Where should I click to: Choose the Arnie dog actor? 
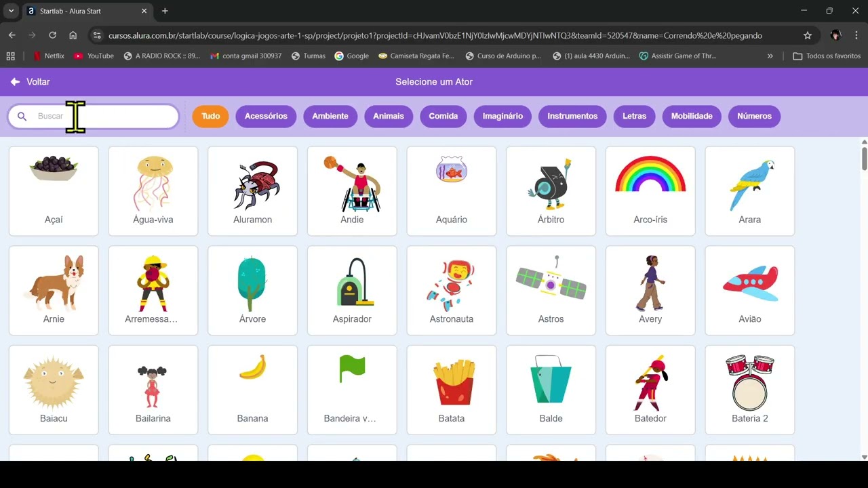[54, 291]
